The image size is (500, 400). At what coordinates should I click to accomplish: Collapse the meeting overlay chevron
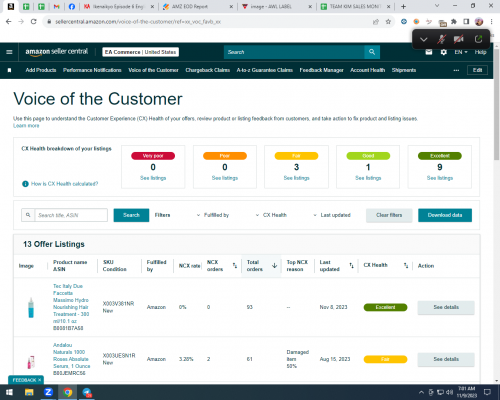pos(424,39)
